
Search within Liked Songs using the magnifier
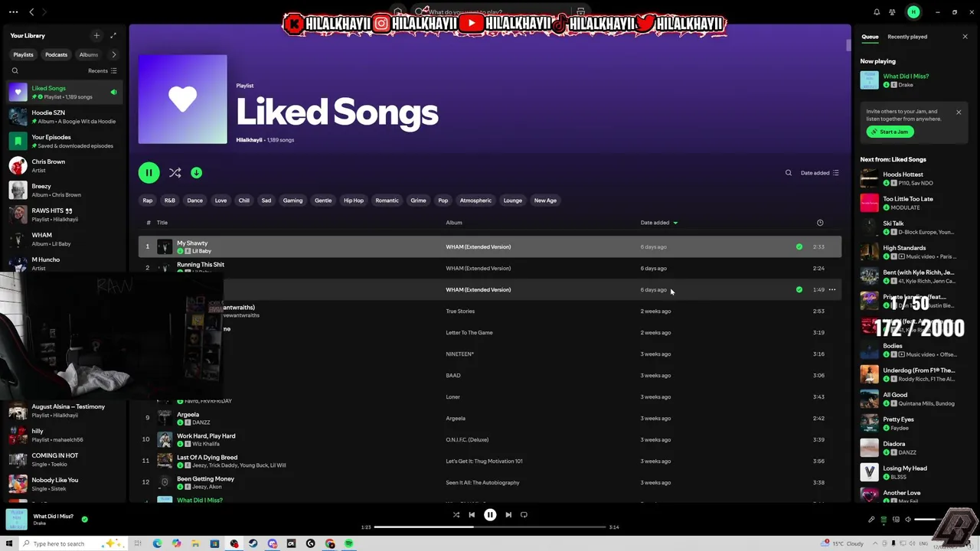click(x=789, y=173)
